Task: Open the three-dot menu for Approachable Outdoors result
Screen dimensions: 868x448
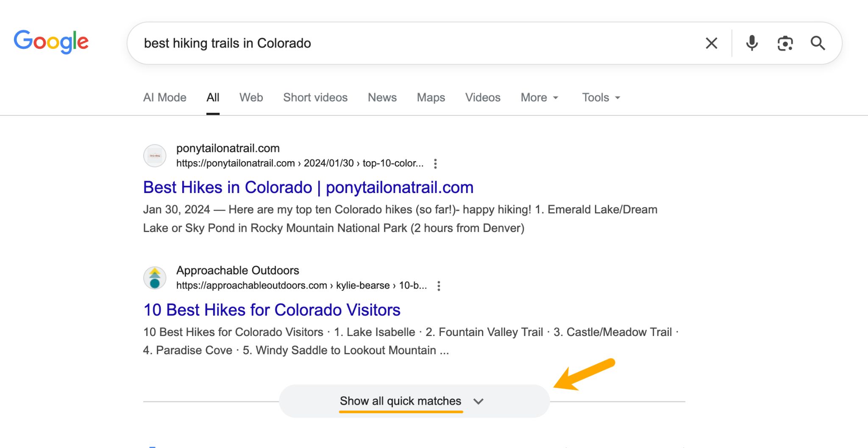Action: 438,286
